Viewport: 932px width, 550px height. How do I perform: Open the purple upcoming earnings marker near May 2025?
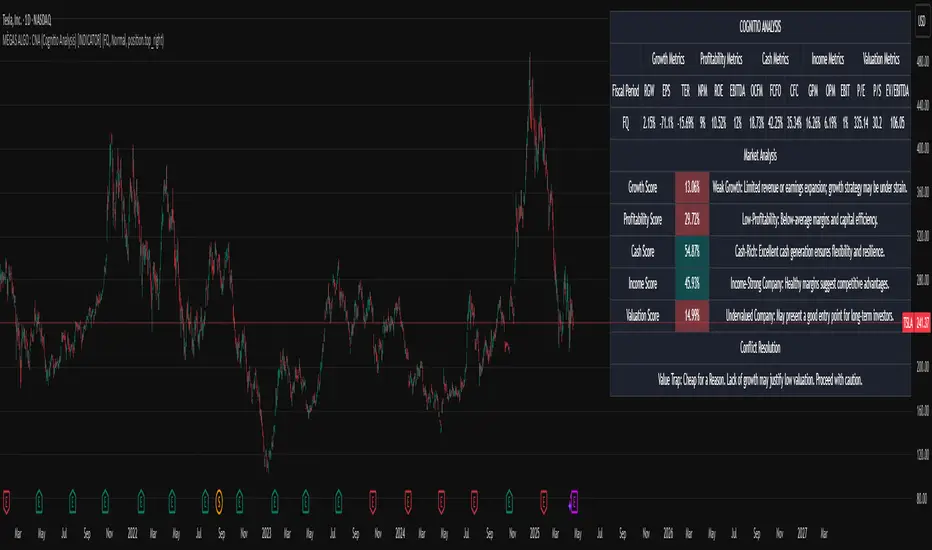click(x=574, y=501)
